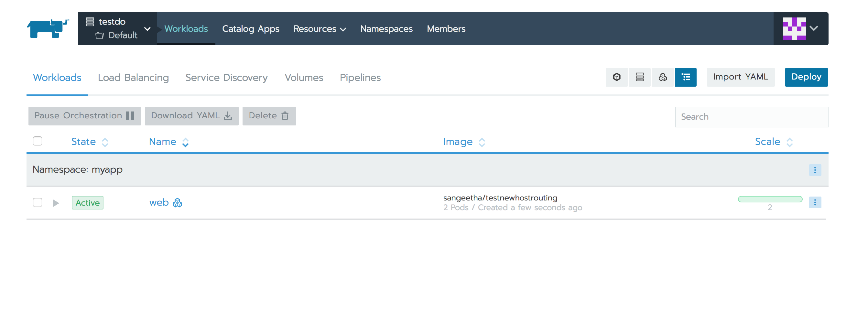Screen dimensions: 868x311
Task: Click the Namespace: myapp heading
Action: click(x=78, y=169)
